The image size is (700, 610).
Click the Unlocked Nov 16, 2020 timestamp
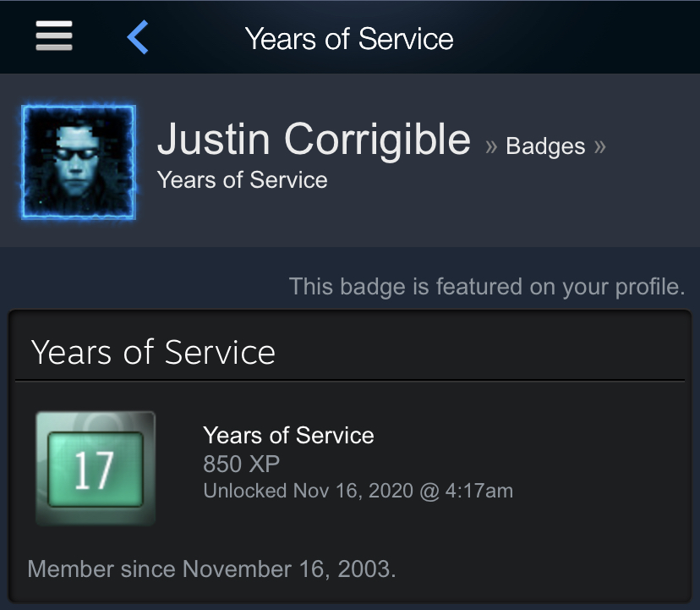click(358, 491)
